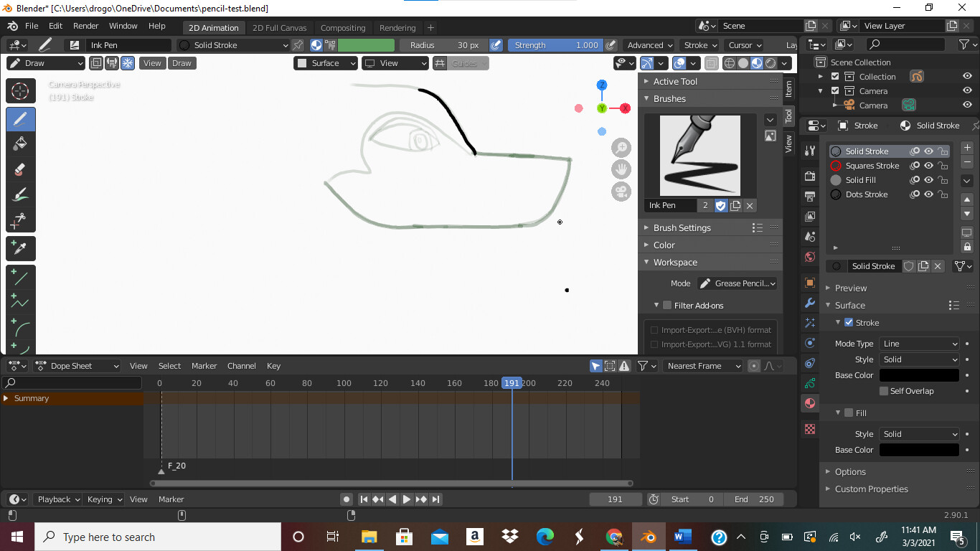Toggle the auto keying record button
Viewport: 980px width, 551px height.
(347, 499)
